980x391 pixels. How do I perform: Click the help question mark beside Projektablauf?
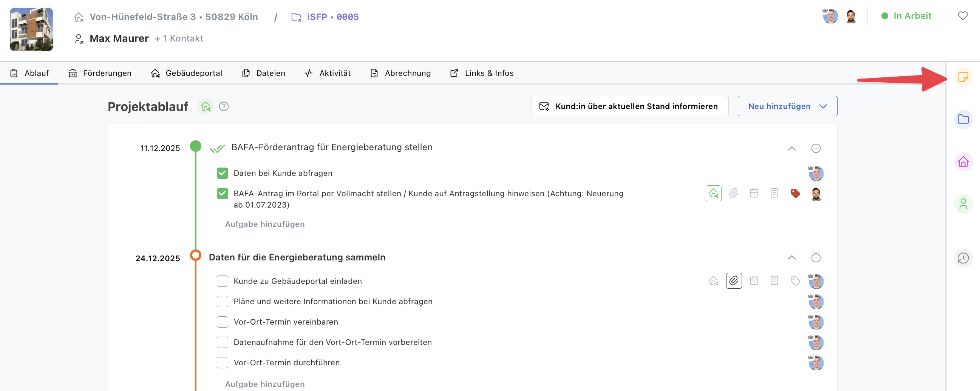click(224, 106)
